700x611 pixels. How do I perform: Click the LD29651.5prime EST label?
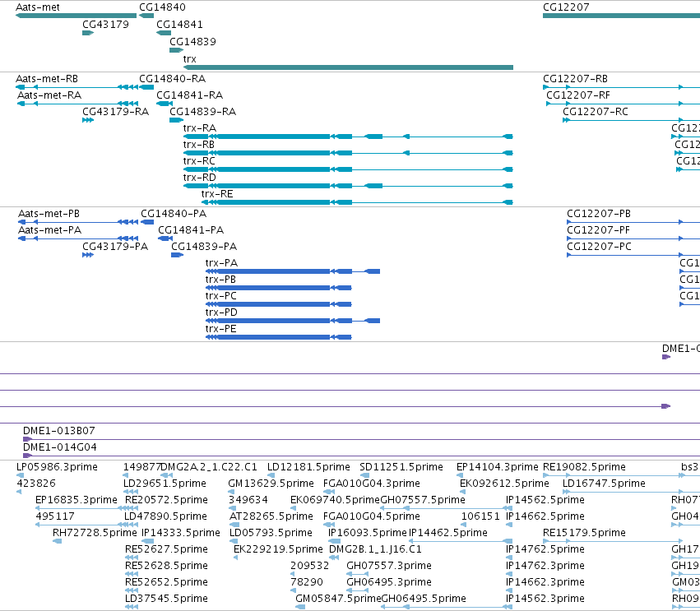point(165,484)
